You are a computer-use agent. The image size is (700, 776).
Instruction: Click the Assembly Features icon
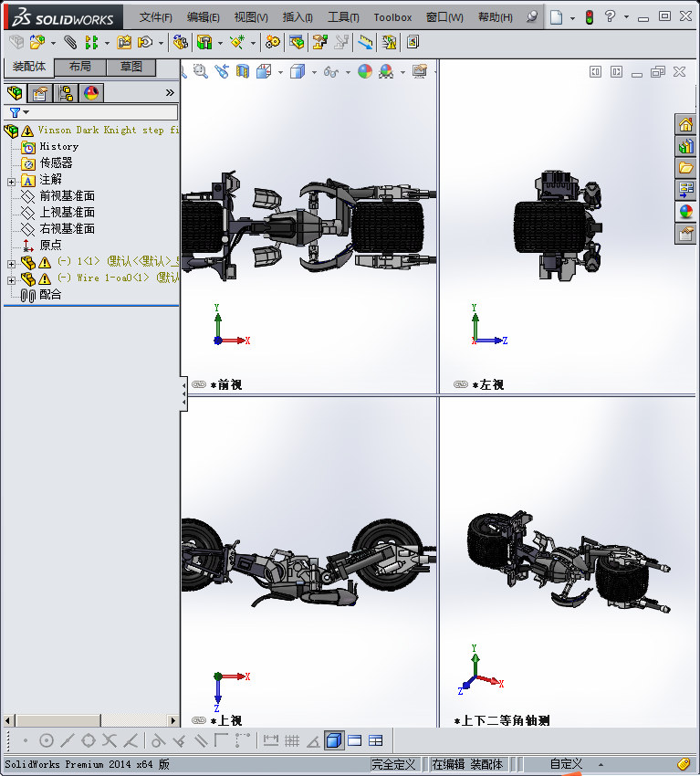(204, 43)
